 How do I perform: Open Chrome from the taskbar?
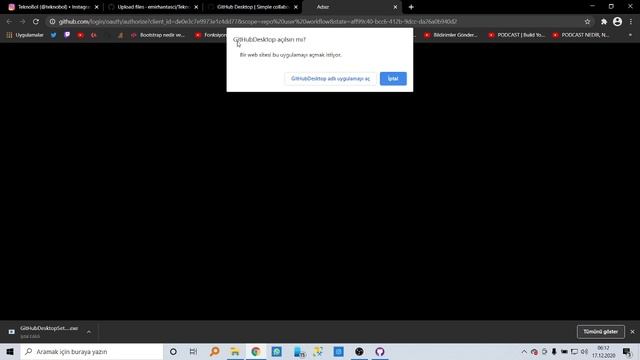(256, 351)
